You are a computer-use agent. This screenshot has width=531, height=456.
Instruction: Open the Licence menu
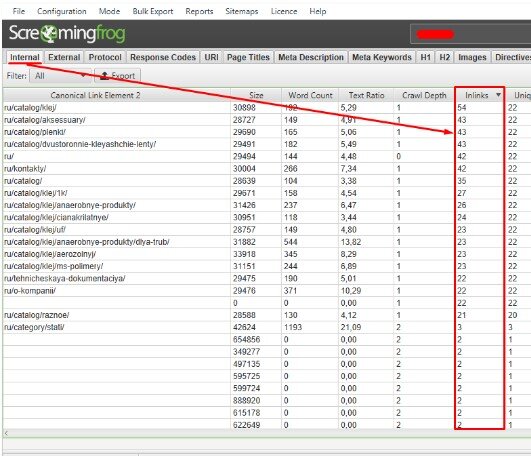tap(284, 11)
